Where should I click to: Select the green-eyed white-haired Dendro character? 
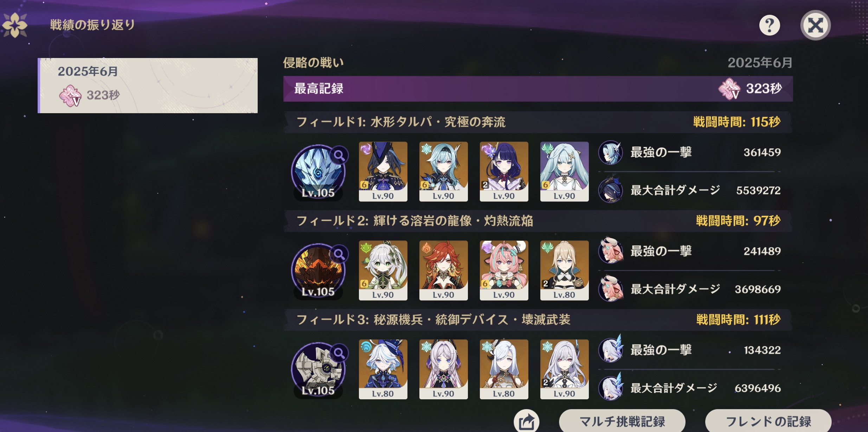383,270
